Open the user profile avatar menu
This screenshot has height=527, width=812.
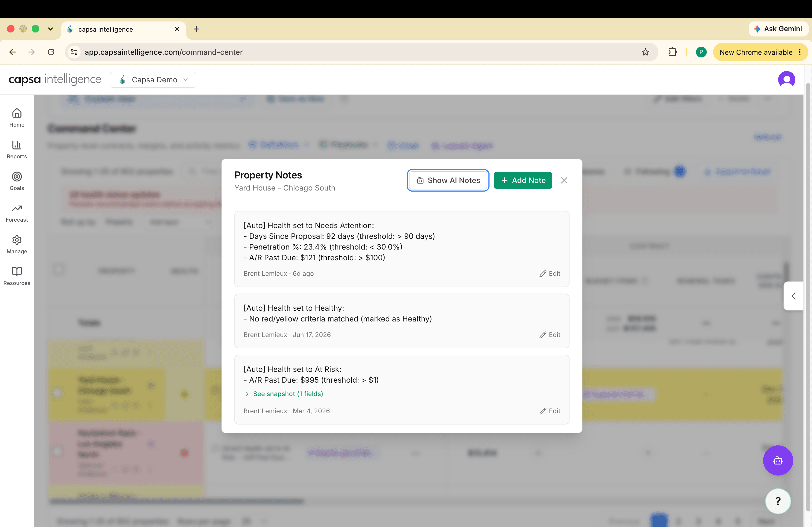click(x=786, y=79)
